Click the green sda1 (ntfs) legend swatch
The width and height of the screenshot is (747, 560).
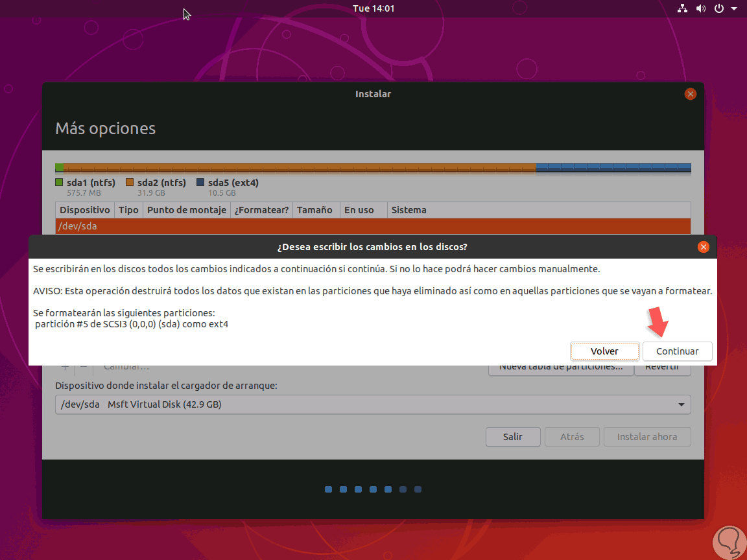[x=59, y=182]
